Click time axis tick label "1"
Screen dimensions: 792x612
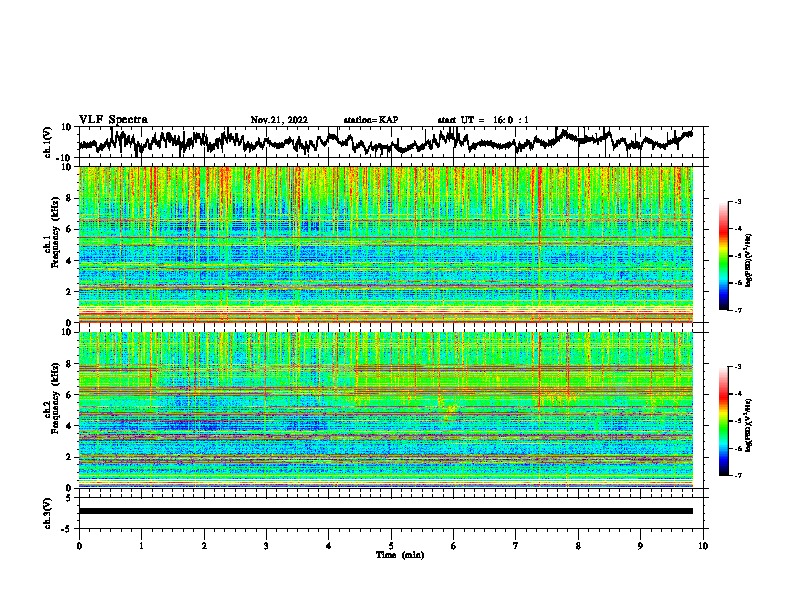point(141,546)
